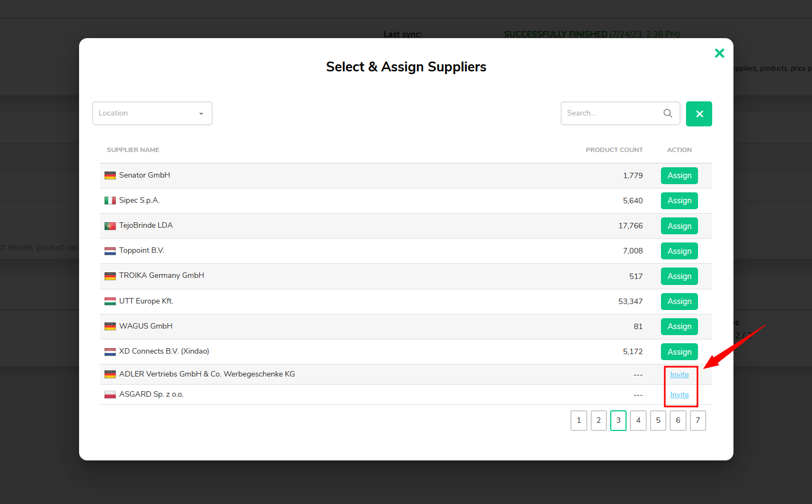Click product count 81

(638, 326)
